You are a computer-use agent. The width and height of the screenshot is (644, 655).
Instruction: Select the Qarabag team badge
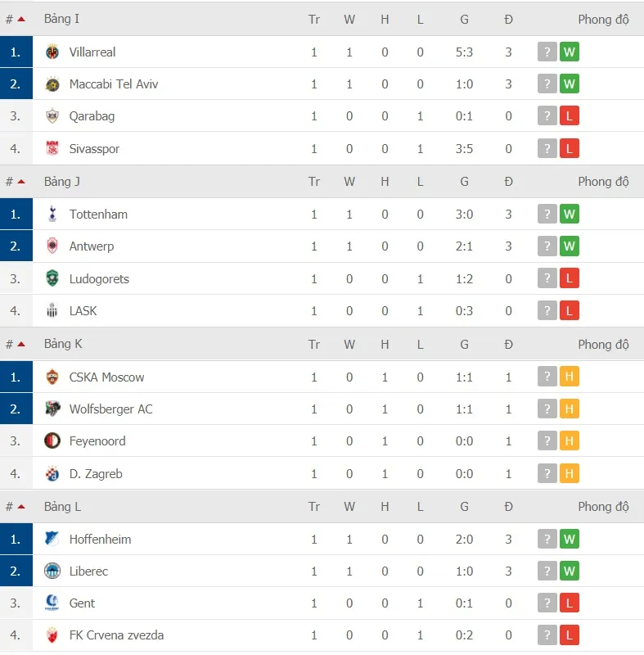[53, 116]
